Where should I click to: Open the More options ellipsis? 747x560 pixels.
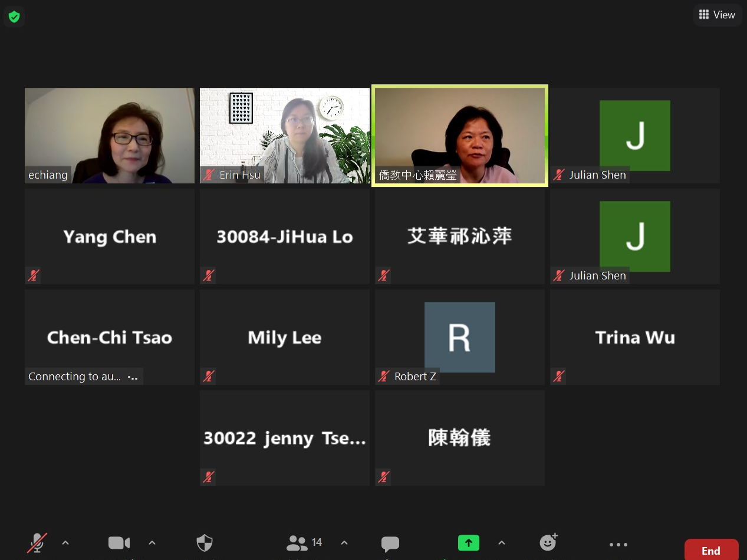[x=618, y=544]
